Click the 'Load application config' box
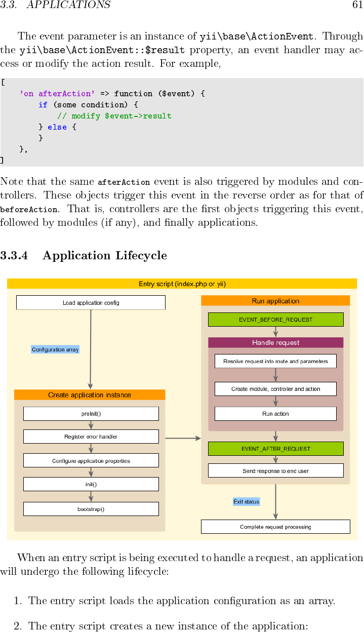Image resolution: width=364 pixels, height=632 pixels. pyautogui.click(x=91, y=303)
